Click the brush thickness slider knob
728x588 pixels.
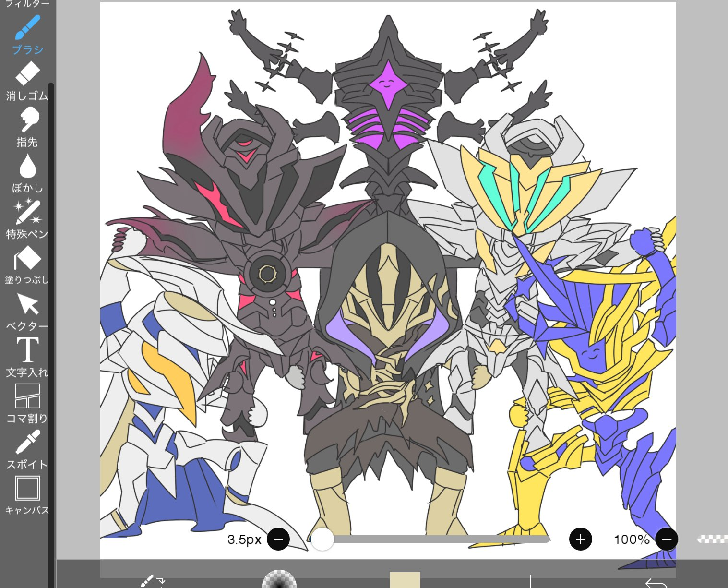click(322, 539)
